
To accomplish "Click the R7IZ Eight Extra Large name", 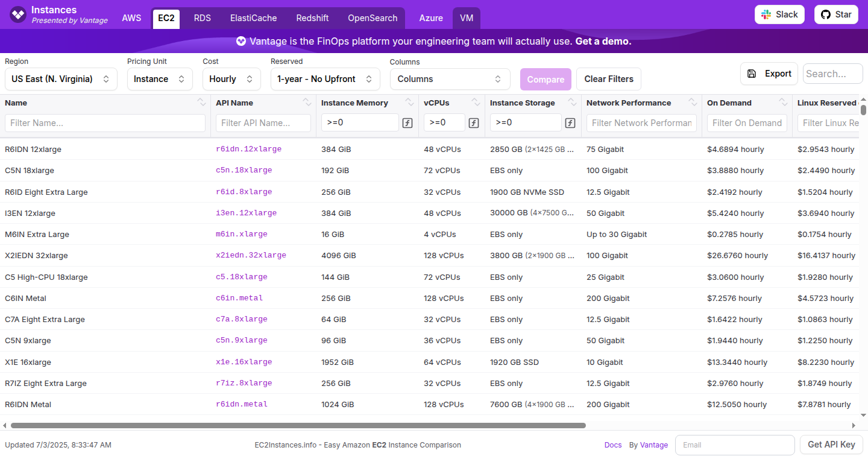I will [x=46, y=383].
